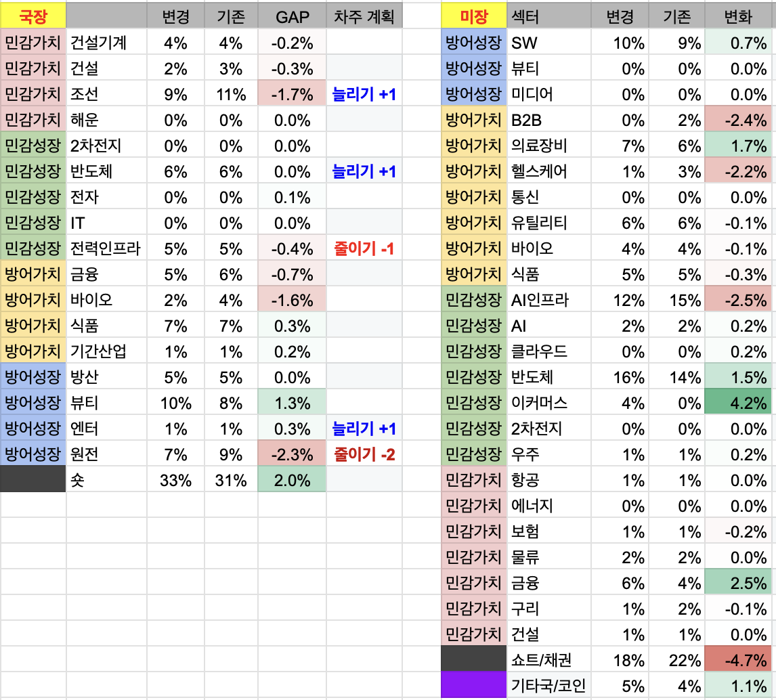Click the -2.3% GAP cell for 원전
The height and width of the screenshot is (700, 776).
coord(292,454)
